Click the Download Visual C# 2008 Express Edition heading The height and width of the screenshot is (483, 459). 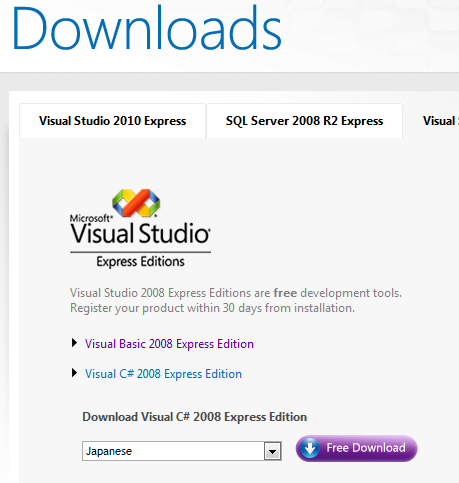(x=194, y=417)
